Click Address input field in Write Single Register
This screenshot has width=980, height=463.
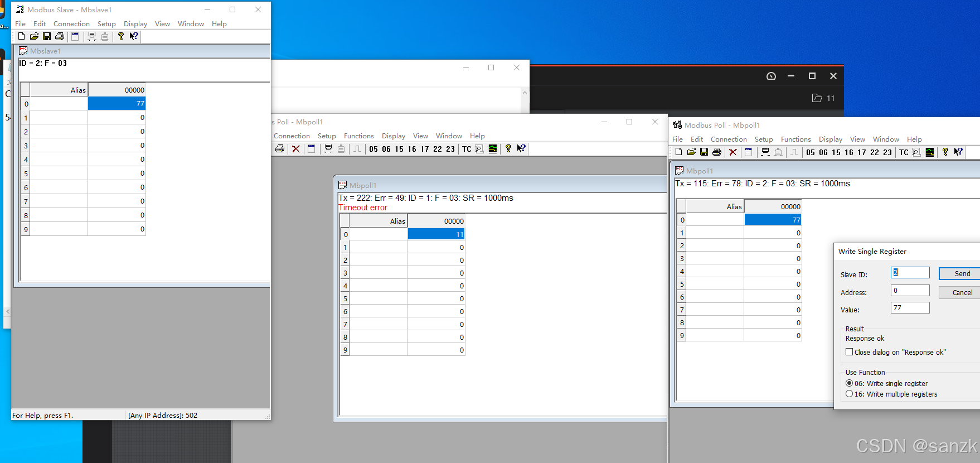910,291
